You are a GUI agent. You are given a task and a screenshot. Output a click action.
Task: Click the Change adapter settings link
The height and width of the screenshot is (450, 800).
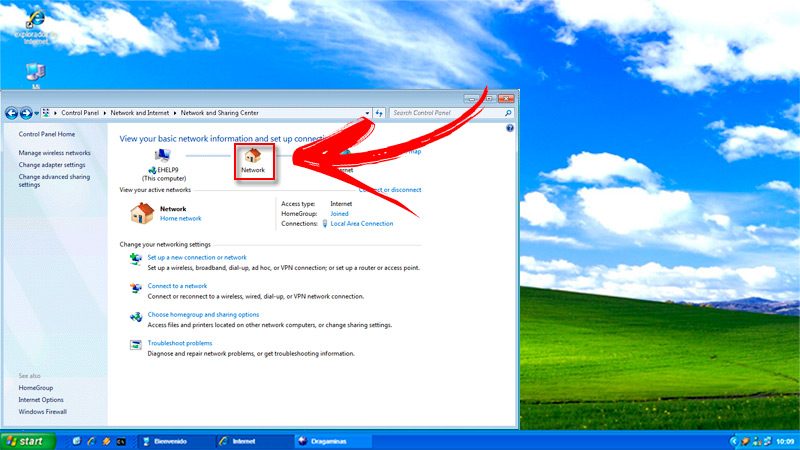tap(52, 165)
